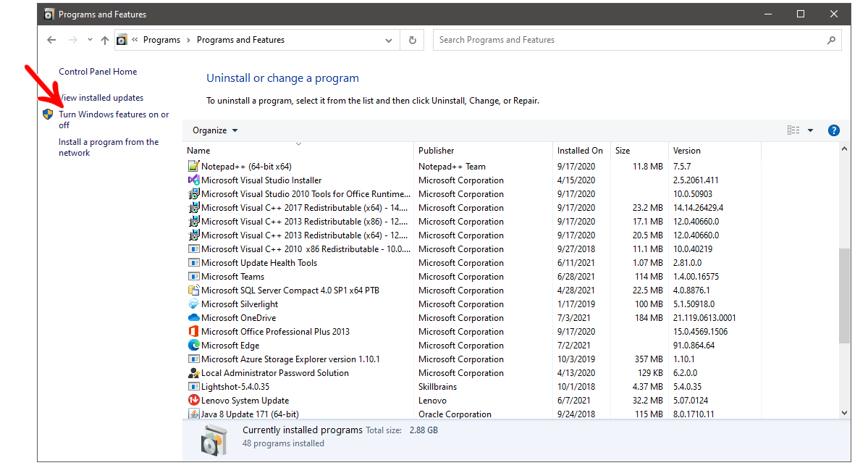Open recent locations dropdown arrow
This screenshot has width=868, height=468.
click(x=90, y=40)
